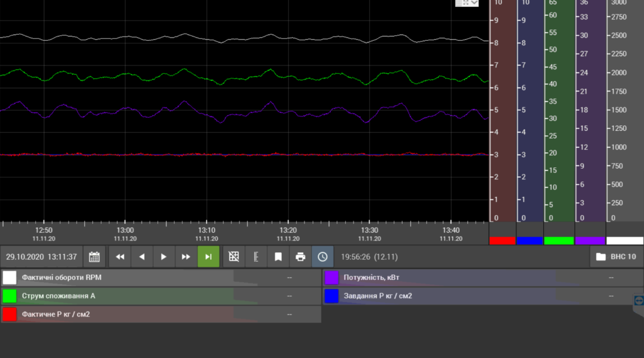
Task: Click the 13:40 time axis label
Action: [x=451, y=234]
